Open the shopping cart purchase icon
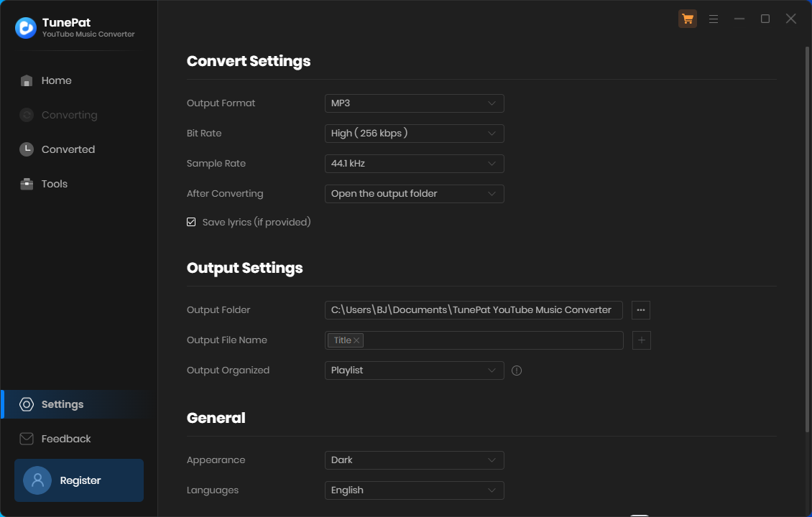Image resolution: width=812 pixels, height=517 pixels. pyautogui.click(x=687, y=19)
